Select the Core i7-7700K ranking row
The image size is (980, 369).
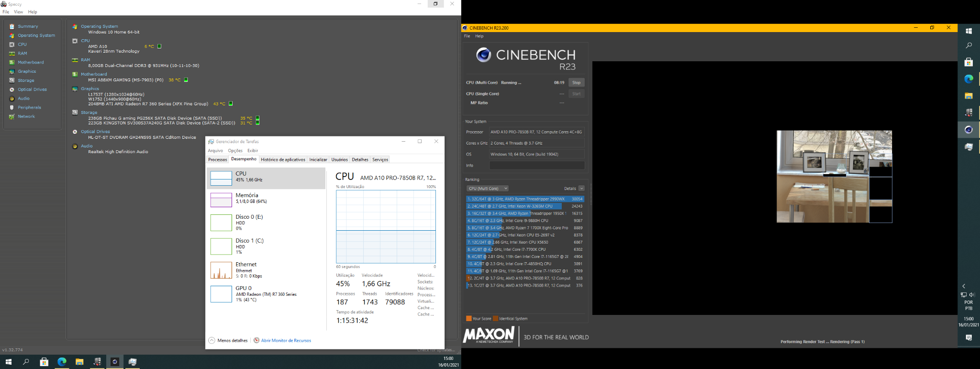tap(525, 249)
